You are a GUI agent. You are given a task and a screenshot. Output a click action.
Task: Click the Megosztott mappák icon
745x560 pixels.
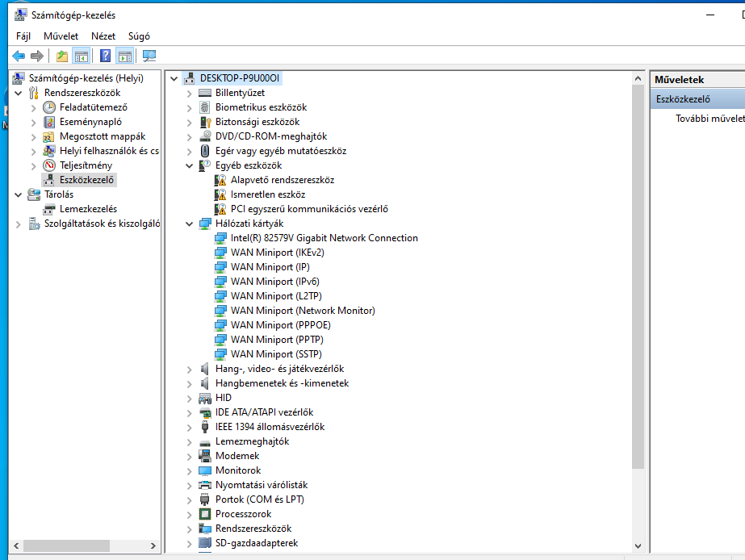(x=49, y=137)
